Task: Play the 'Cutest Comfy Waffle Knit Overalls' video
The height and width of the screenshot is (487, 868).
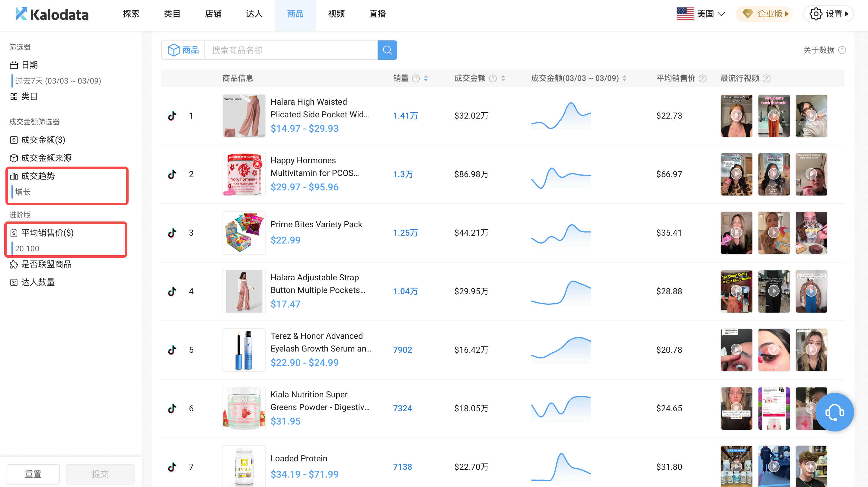Action: coord(736,291)
